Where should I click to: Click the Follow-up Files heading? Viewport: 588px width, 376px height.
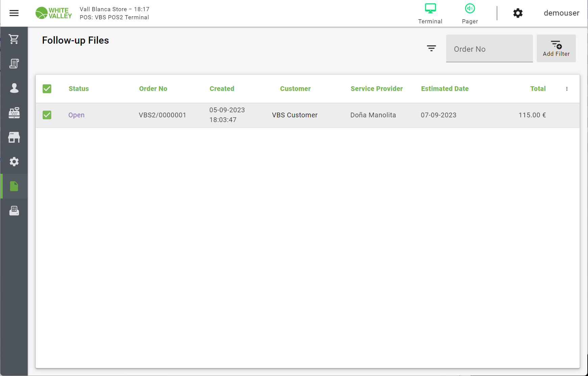(x=75, y=40)
